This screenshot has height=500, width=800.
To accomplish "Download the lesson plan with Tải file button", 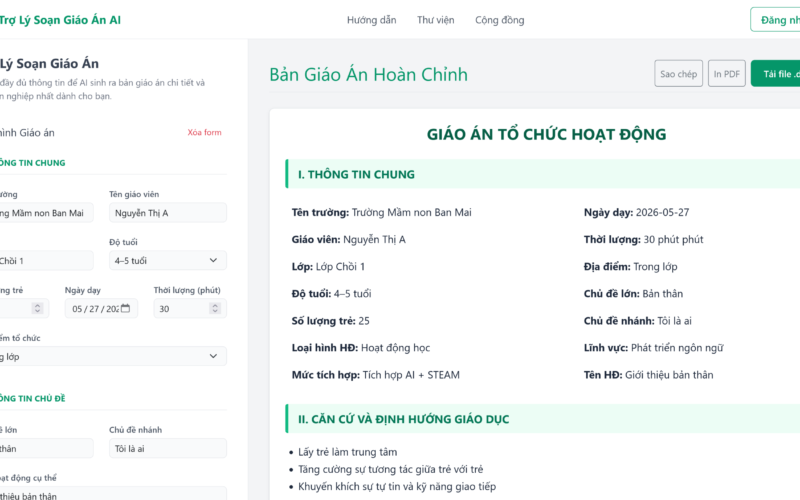I will [776, 73].
